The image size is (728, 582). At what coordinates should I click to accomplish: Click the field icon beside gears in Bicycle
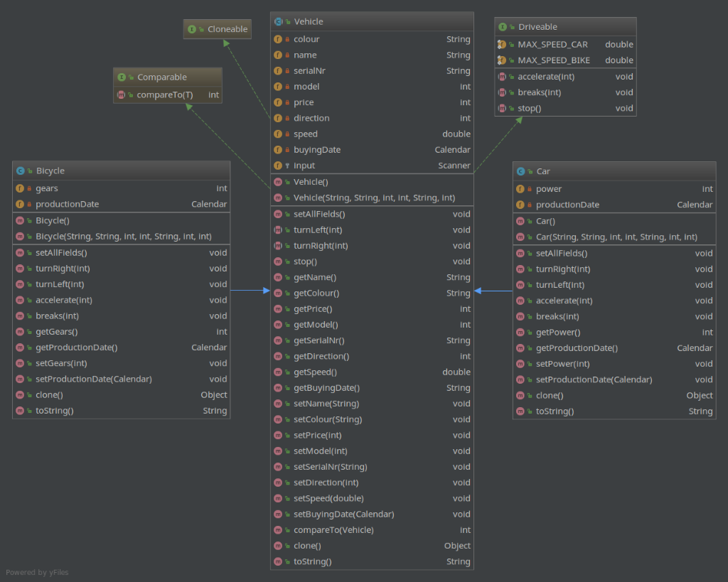(x=20, y=188)
